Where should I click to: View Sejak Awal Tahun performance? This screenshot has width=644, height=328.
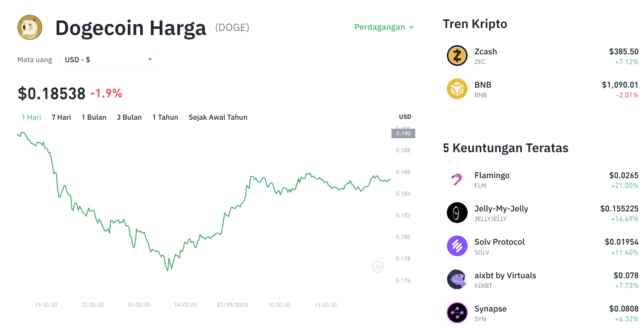pos(218,117)
